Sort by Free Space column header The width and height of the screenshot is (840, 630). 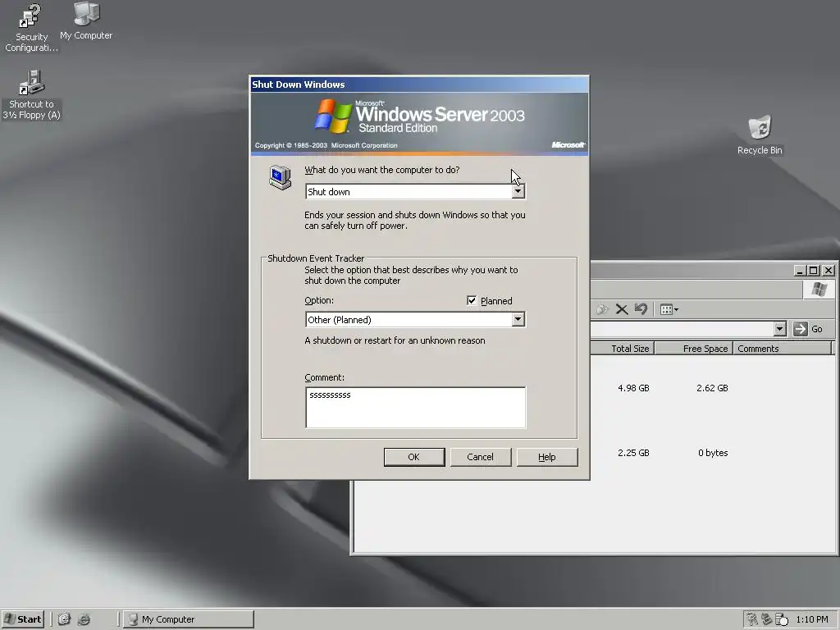coord(693,348)
